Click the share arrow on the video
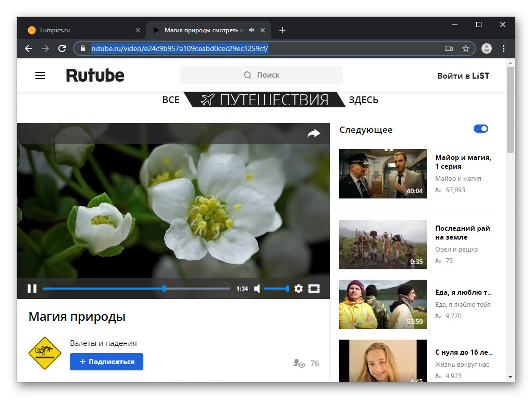 click(314, 133)
